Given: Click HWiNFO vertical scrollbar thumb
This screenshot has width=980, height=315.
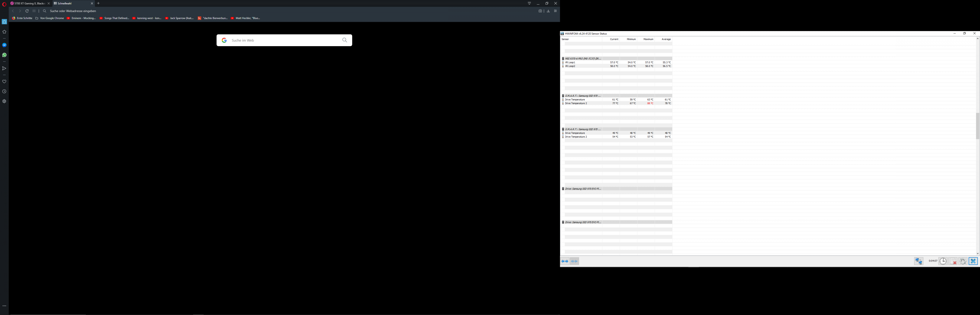Looking at the screenshot, I should (x=977, y=125).
